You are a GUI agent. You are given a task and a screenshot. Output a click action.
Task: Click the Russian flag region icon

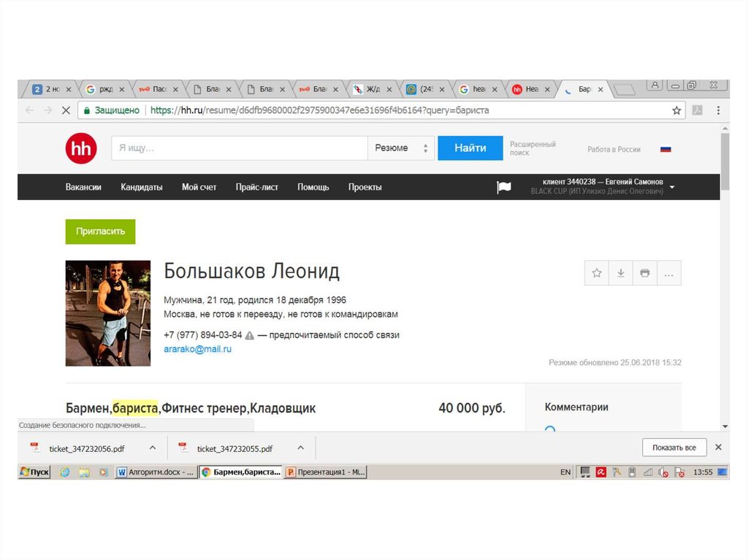click(x=665, y=149)
